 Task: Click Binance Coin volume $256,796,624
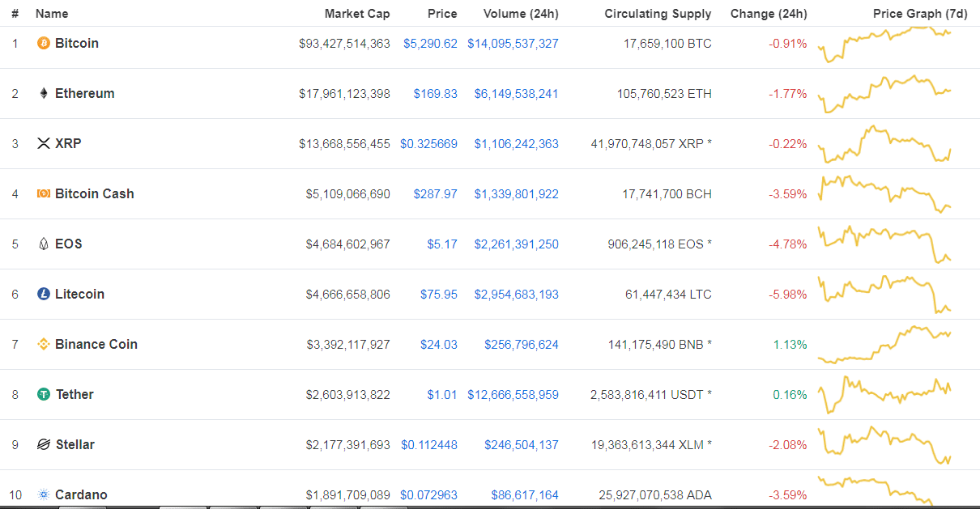pos(522,344)
